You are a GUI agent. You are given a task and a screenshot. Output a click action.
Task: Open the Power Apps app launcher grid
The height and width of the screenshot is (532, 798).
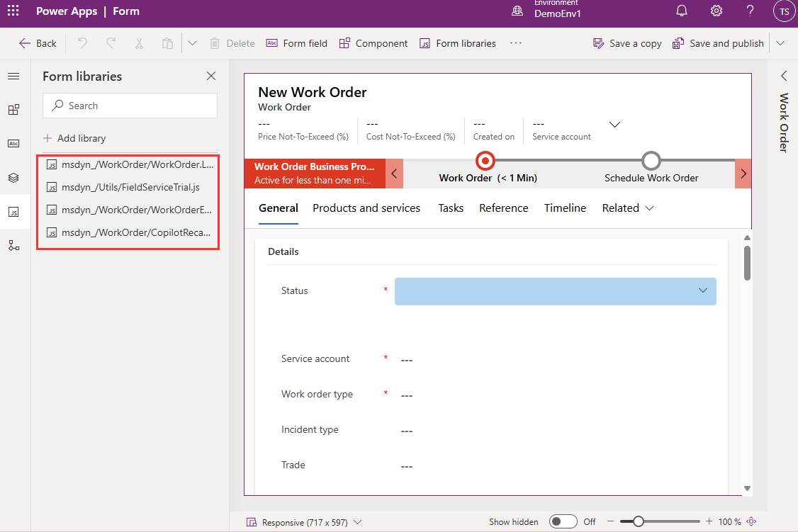[13, 11]
